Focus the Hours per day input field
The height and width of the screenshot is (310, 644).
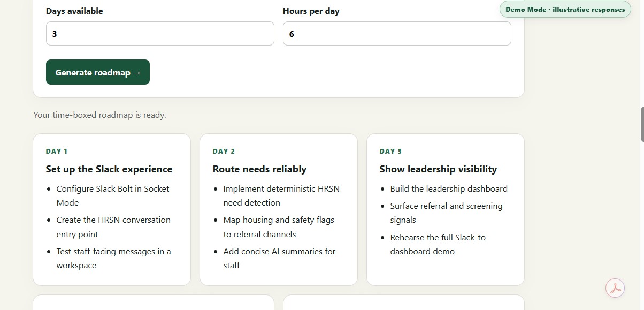(x=397, y=34)
